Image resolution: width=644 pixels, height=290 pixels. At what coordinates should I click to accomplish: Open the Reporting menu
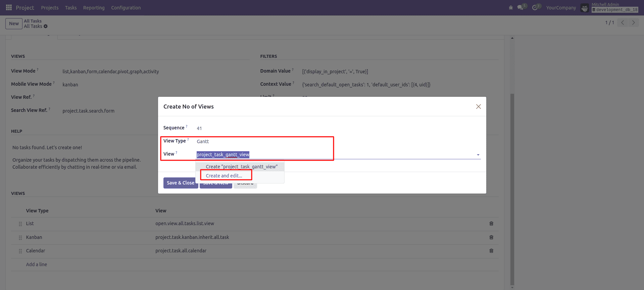tap(94, 8)
